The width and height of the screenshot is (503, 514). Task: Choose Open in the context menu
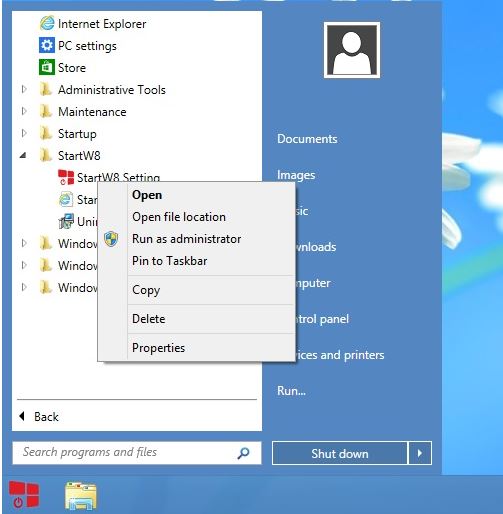(211, 195)
